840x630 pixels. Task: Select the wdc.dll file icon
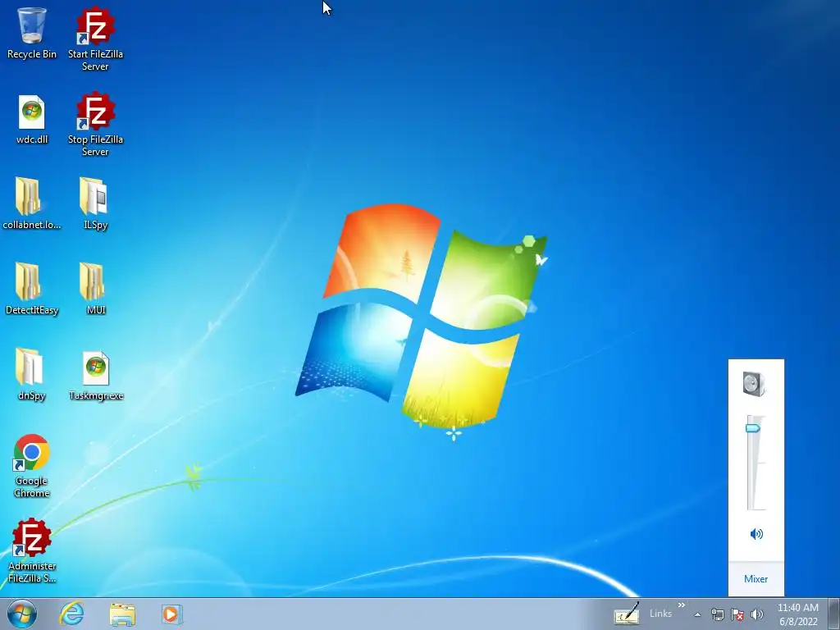pyautogui.click(x=32, y=119)
